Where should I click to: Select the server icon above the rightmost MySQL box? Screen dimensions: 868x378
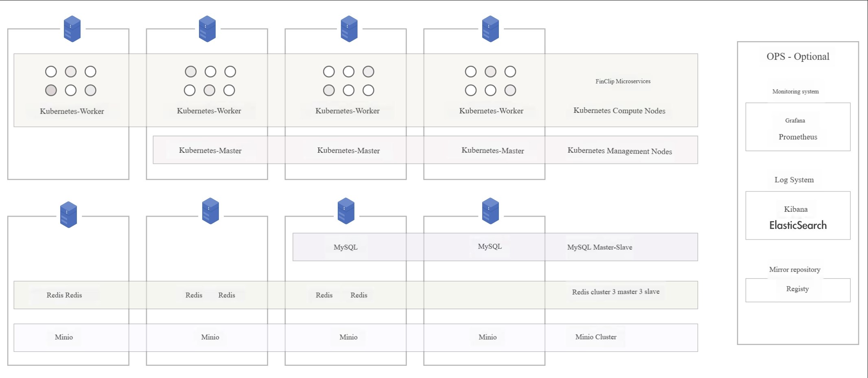coord(490,211)
